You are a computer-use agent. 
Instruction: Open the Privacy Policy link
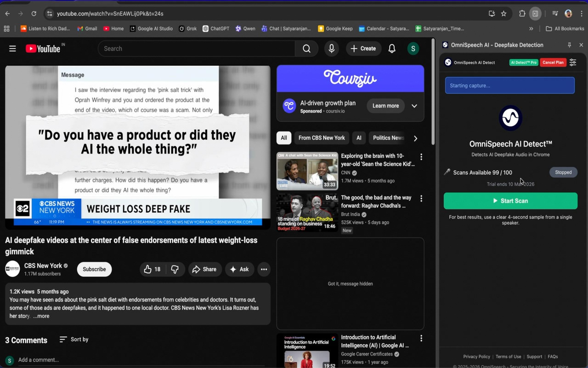click(476, 356)
